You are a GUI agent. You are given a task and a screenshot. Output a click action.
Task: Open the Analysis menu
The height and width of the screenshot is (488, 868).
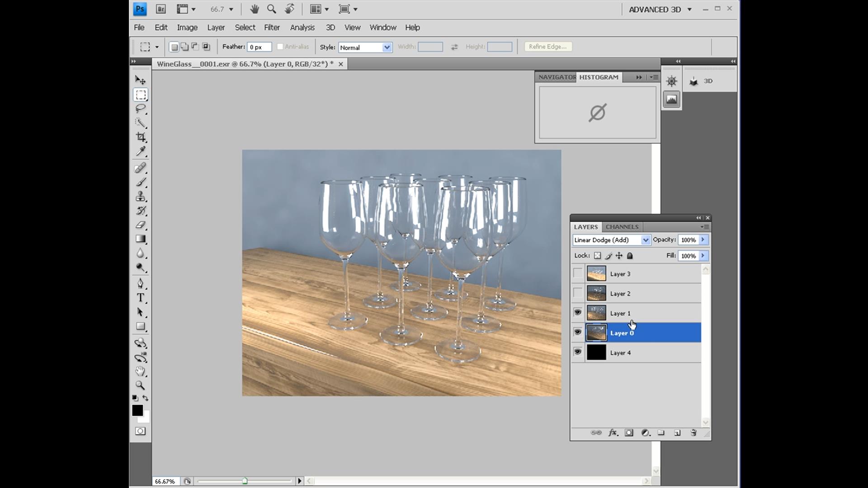(x=302, y=28)
